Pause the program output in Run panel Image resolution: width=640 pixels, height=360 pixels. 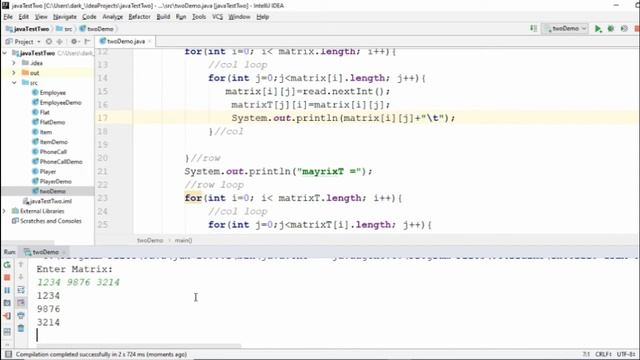[x=7, y=290]
